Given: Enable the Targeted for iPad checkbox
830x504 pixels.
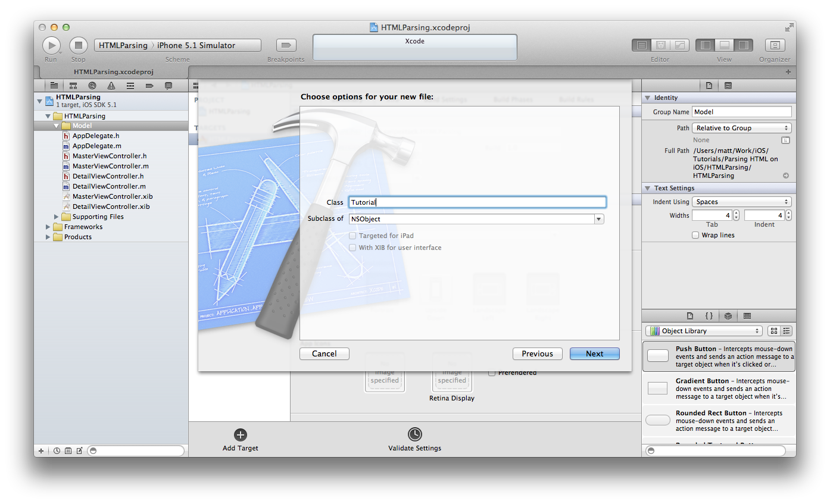Looking at the screenshot, I should [352, 236].
